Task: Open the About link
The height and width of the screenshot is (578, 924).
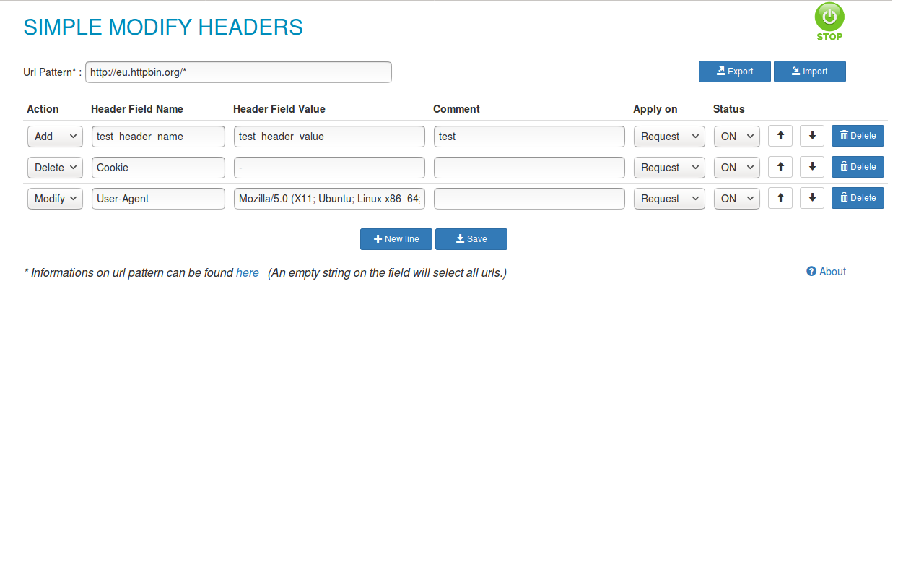Action: pos(827,272)
